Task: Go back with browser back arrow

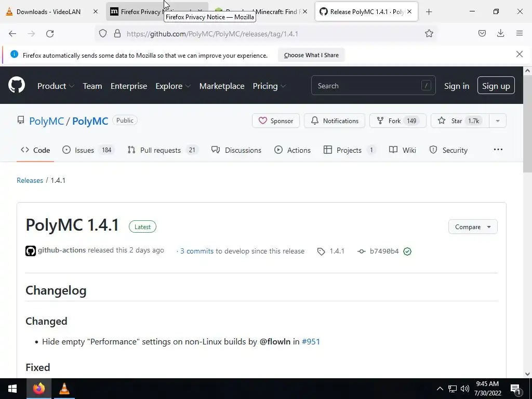Action: [12, 34]
